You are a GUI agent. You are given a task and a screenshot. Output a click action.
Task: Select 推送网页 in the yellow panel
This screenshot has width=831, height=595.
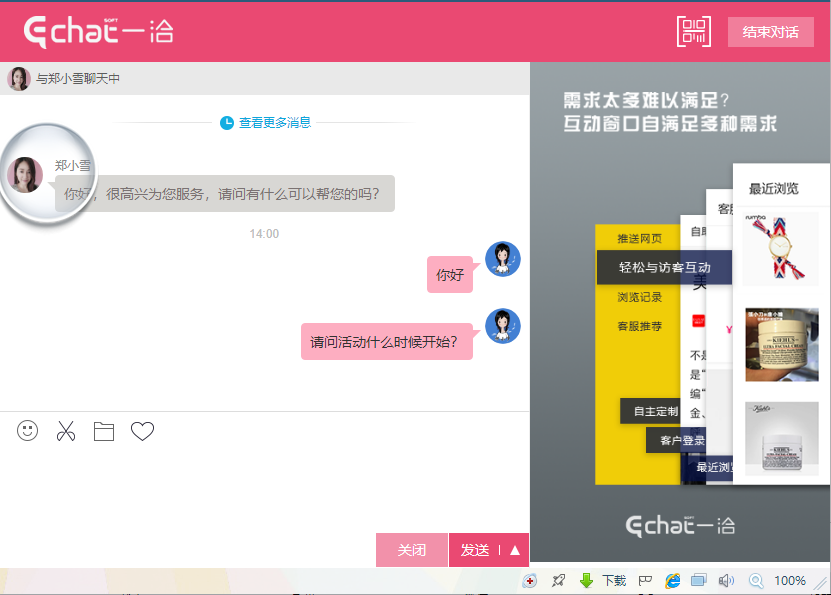(x=639, y=239)
